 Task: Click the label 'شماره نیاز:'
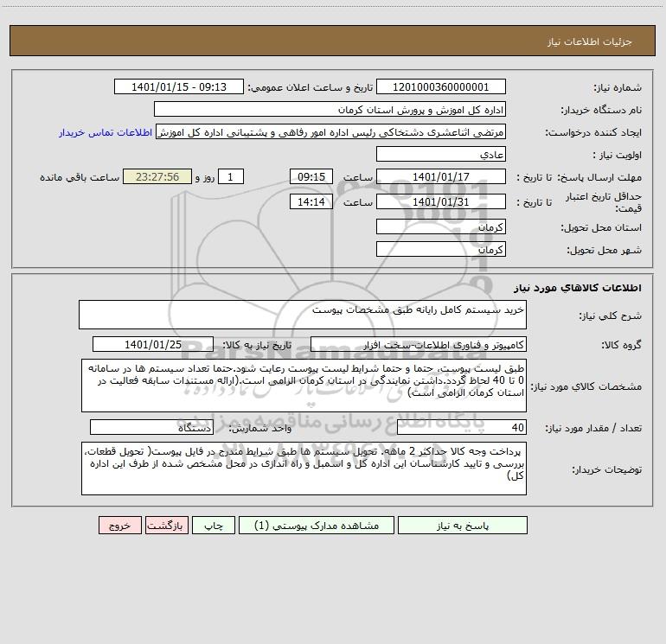coord(618,88)
